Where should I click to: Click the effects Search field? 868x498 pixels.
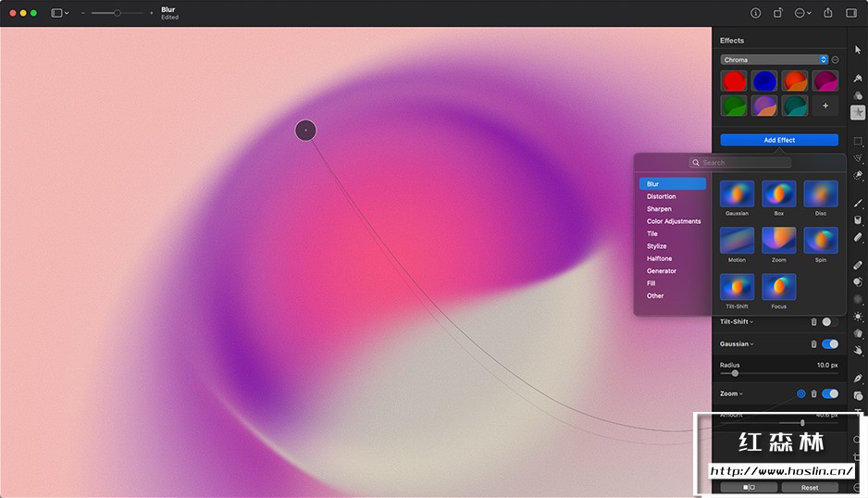[740, 163]
